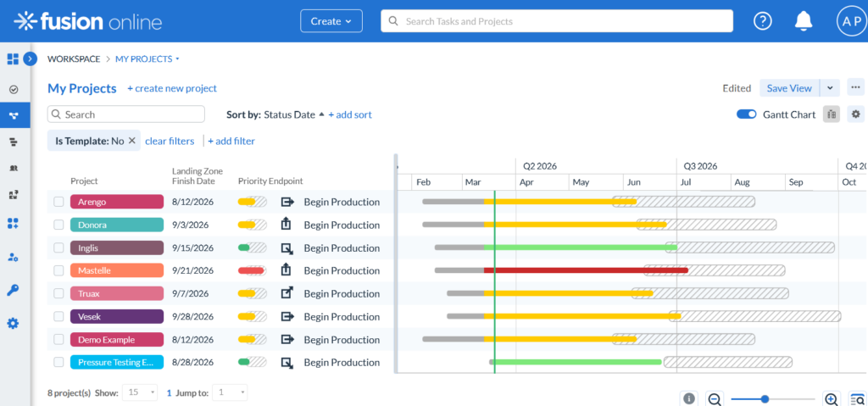Click the Gantt zoom slider handle
Screen dimensions: 868x406
point(765,399)
